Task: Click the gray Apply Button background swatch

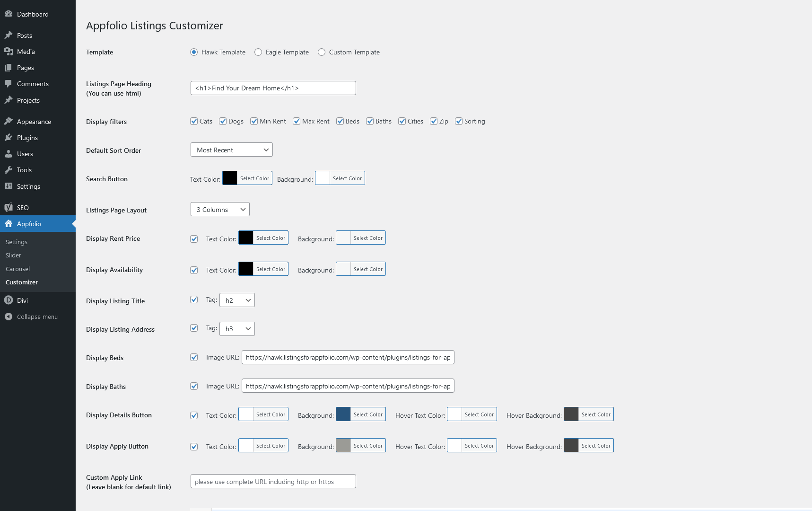Action: click(343, 446)
